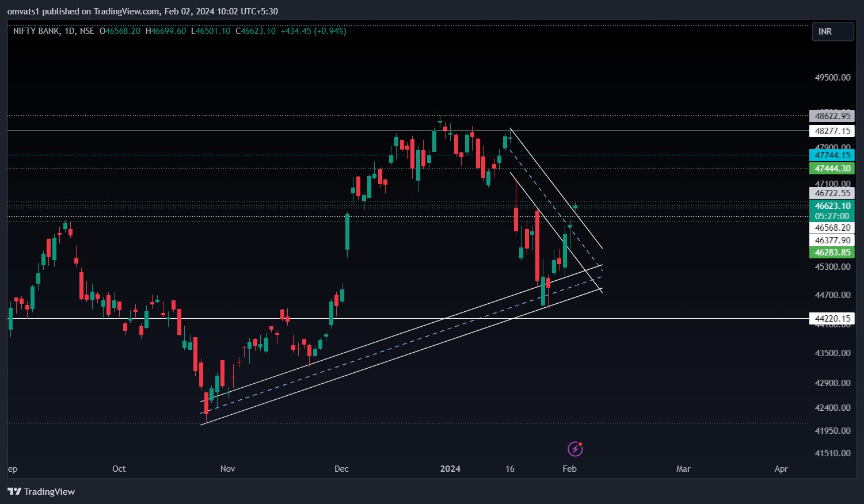Click the 41510.00 price scale value
The width and height of the screenshot is (864, 504).
click(x=832, y=453)
